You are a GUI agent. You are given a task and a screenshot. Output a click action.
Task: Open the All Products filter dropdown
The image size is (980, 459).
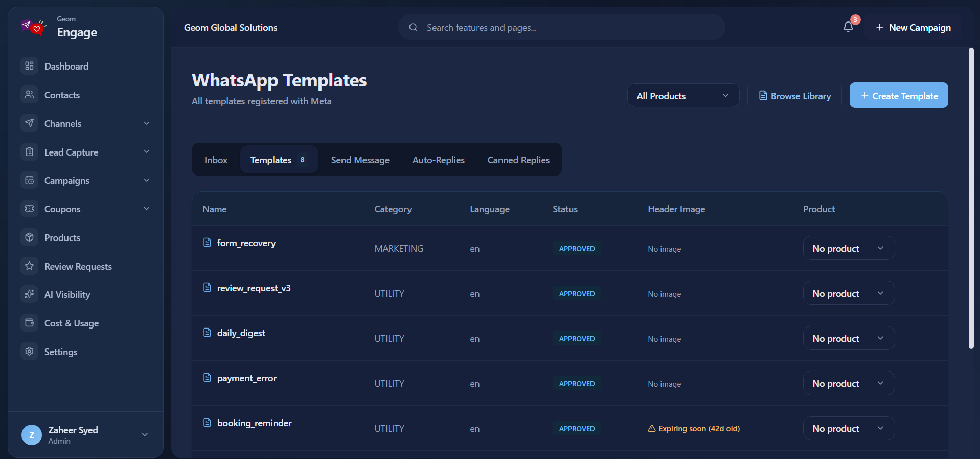683,96
